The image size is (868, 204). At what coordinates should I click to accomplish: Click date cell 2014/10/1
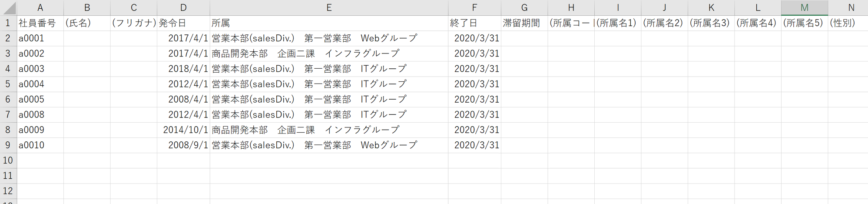click(183, 130)
